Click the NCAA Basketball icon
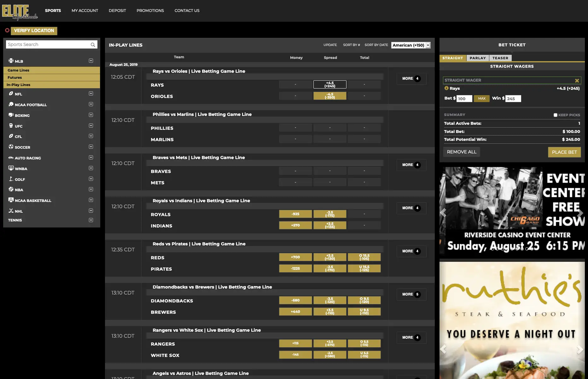The width and height of the screenshot is (588, 379). click(x=11, y=200)
